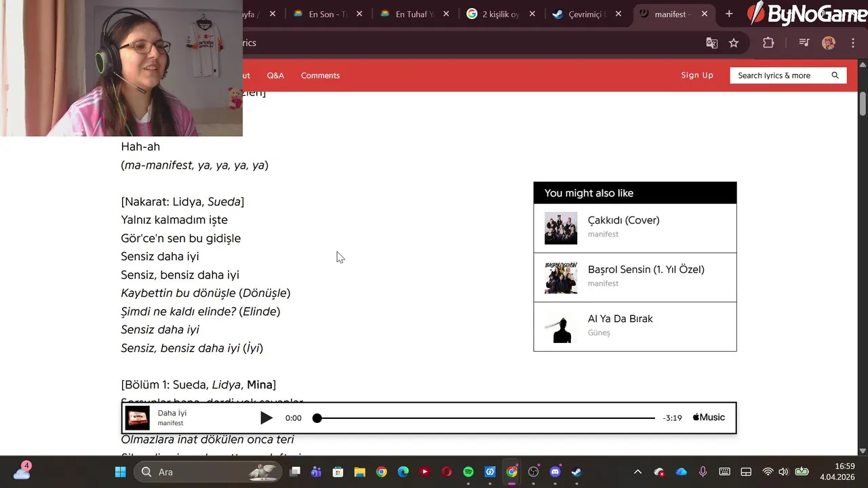Open the Comments section link

[x=320, y=75]
